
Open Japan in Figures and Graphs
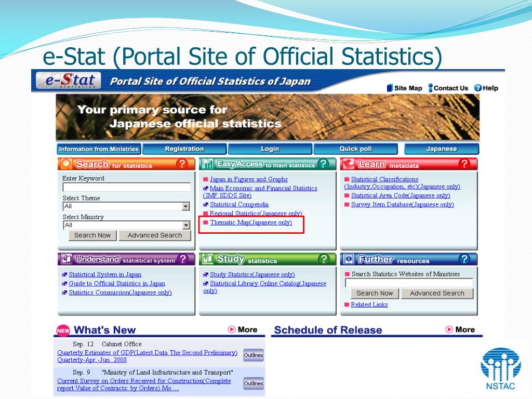[x=248, y=179]
